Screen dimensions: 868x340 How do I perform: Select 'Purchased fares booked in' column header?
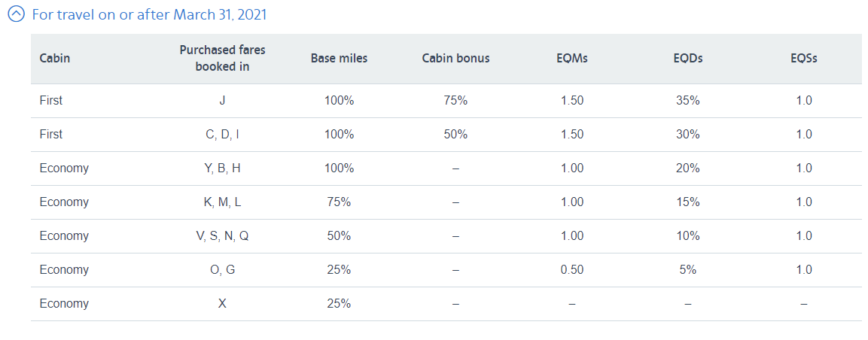(222, 58)
